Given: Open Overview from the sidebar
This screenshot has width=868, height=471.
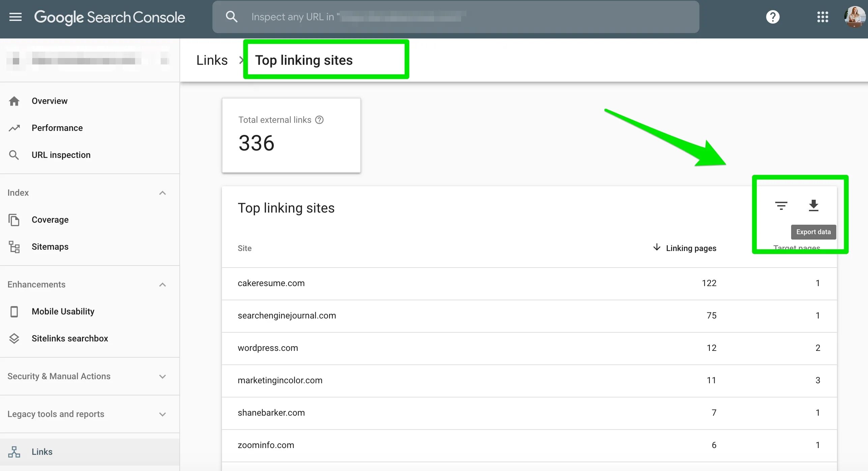Looking at the screenshot, I should [x=50, y=101].
